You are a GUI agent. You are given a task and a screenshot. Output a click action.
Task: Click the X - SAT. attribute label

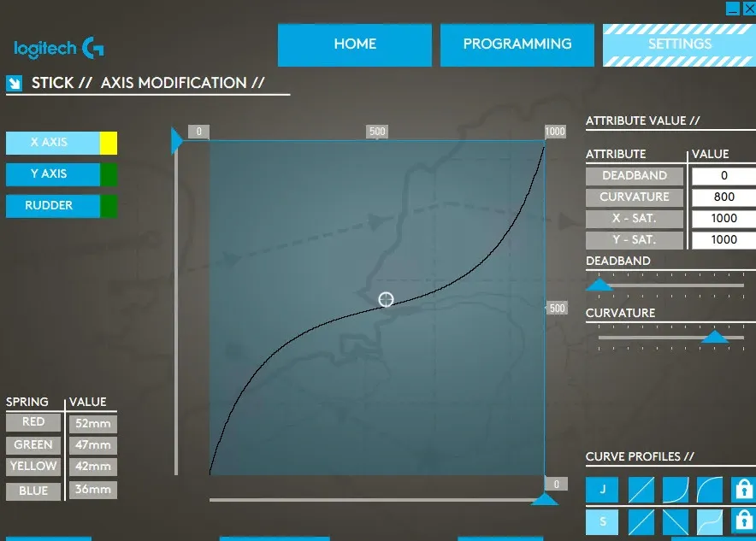(635, 219)
